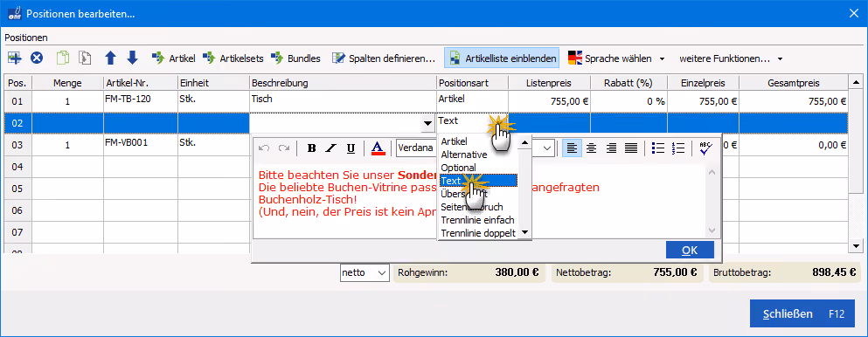868x337 pixels.
Task: Click the Listenpreis 755,00 € cell
Action: point(549,101)
